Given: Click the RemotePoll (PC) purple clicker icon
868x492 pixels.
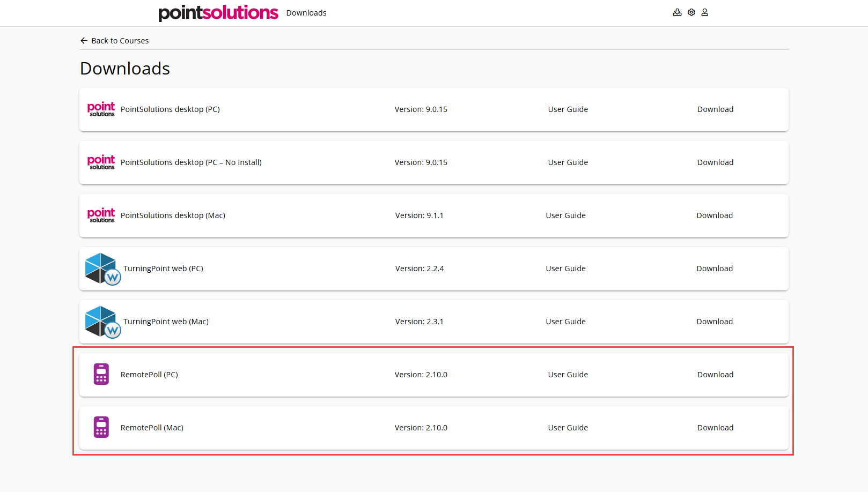Looking at the screenshot, I should coord(101,374).
